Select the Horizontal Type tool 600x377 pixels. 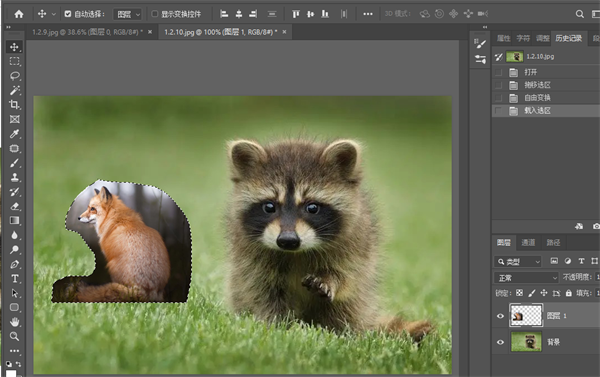15,279
